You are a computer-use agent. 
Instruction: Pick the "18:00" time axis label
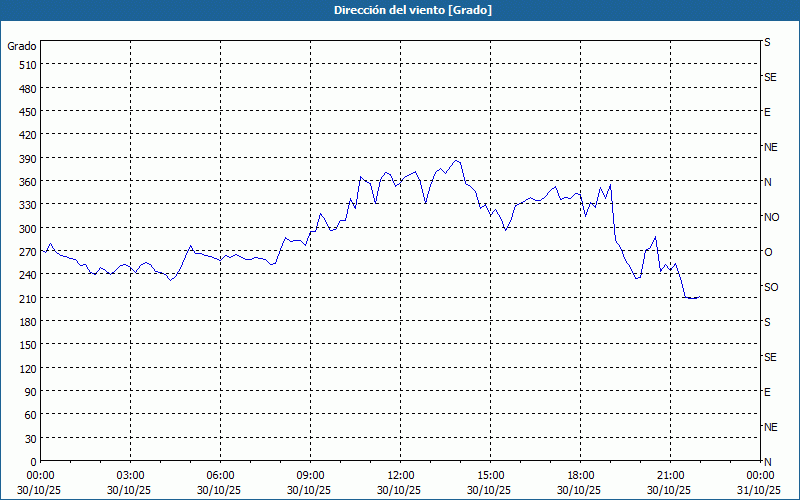click(581, 476)
